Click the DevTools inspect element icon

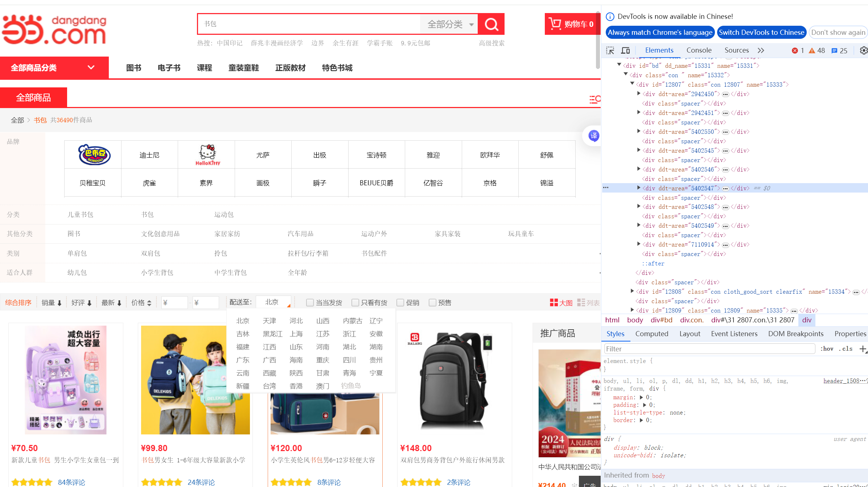(610, 50)
